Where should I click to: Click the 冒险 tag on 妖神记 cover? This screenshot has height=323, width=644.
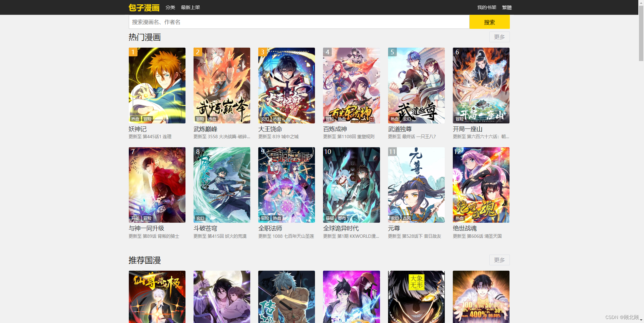[147, 119]
